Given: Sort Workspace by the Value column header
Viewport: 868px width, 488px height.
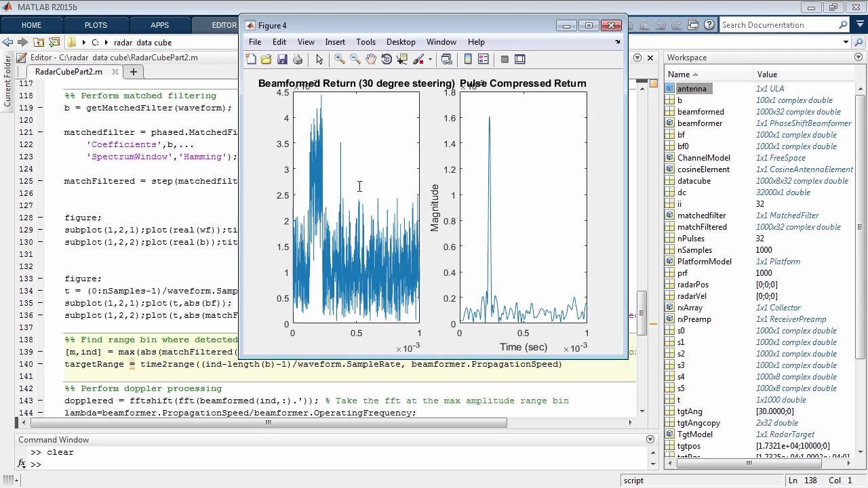Looking at the screenshot, I should tap(804, 75).
